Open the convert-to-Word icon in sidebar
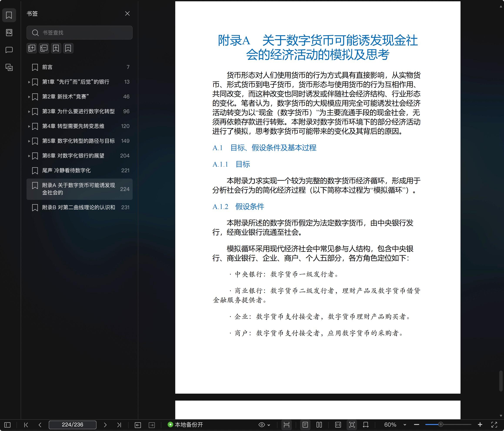Image resolution: width=504 pixels, height=431 pixels. [x=9, y=67]
